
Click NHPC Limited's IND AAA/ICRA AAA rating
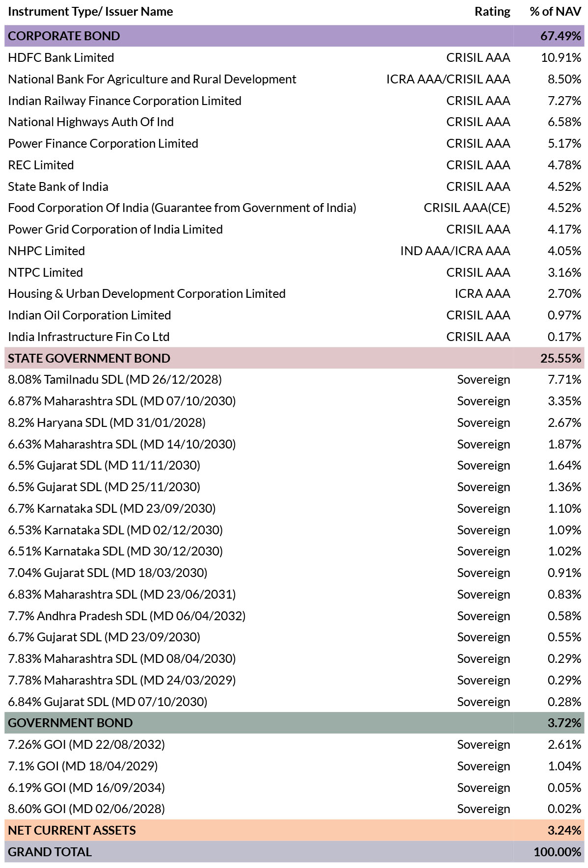pyautogui.click(x=455, y=251)
